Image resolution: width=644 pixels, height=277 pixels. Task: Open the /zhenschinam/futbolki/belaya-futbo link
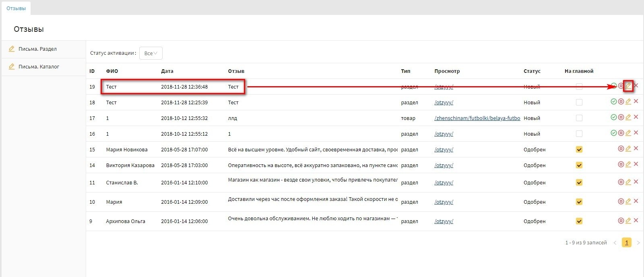[477, 118]
